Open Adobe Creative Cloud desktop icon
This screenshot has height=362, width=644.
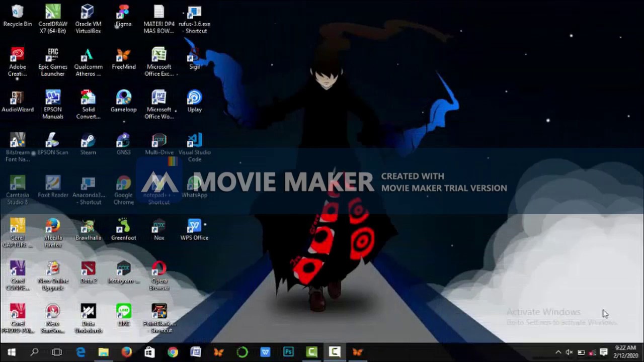(17, 62)
